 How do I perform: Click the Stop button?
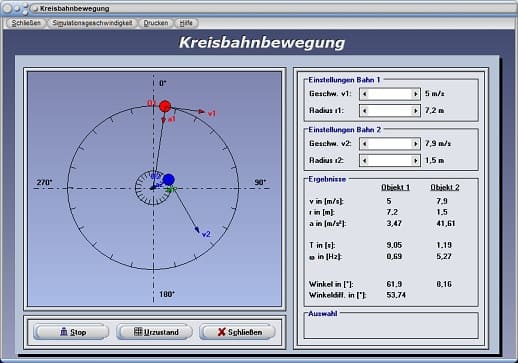pos(71,332)
